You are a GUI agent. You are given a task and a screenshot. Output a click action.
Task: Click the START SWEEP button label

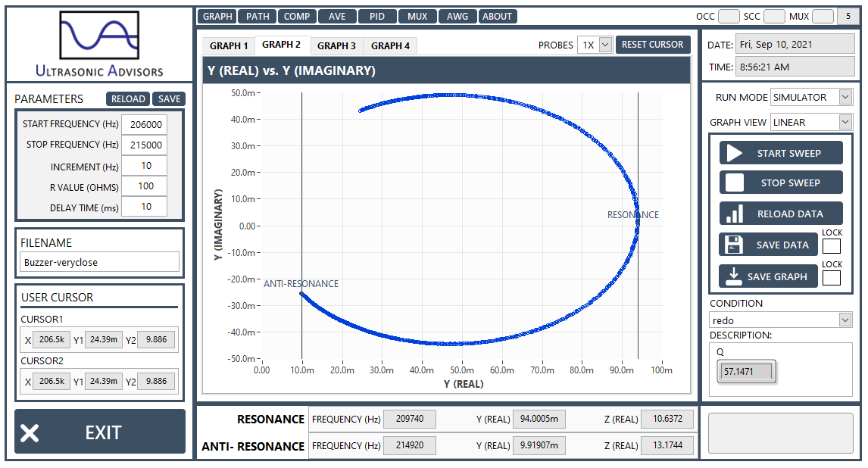(788, 153)
